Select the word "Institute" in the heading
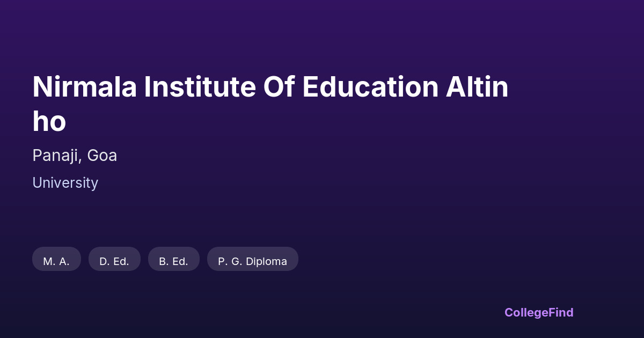This screenshot has width=644, height=338. pos(200,87)
